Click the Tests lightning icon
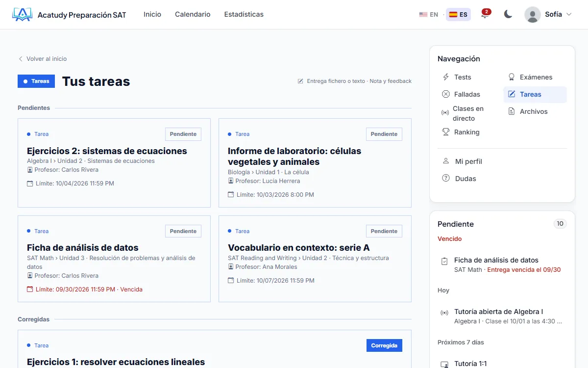 (446, 77)
